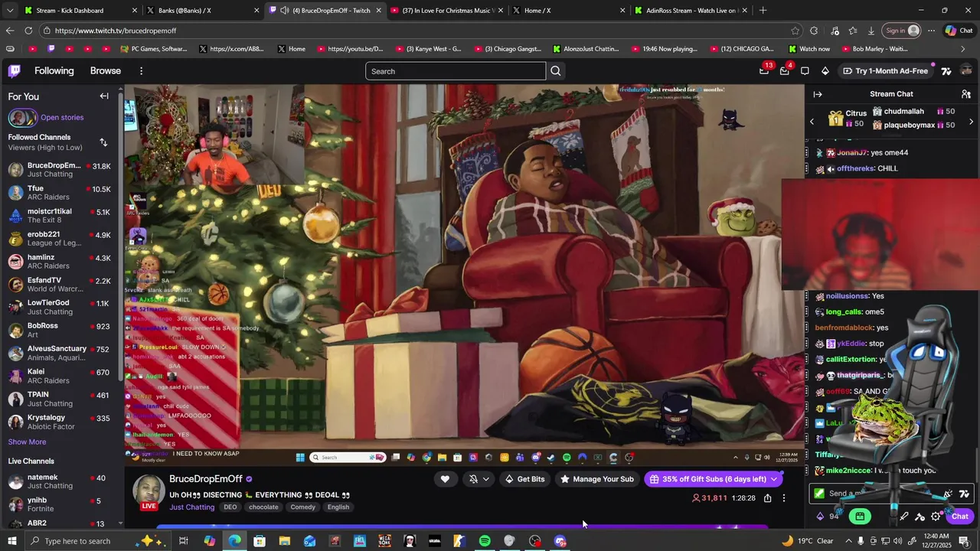Open the stream more options dots
The width and height of the screenshot is (980, 551).
point(784,498)
